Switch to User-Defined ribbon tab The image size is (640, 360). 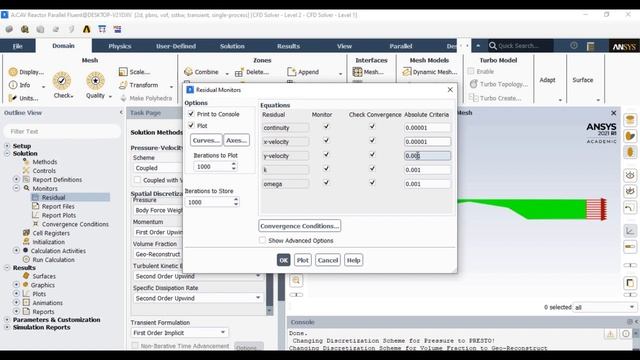click(176, 46)
